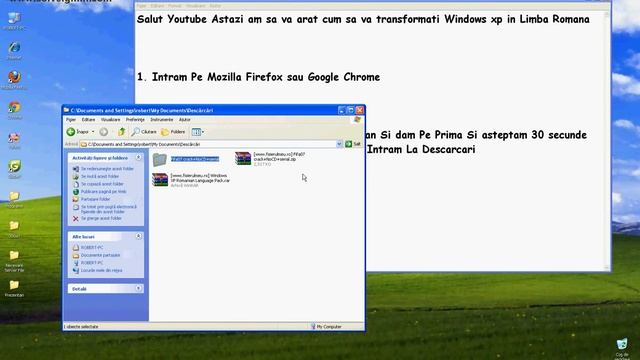Open the Views layout dropdown button

(198, 132)
